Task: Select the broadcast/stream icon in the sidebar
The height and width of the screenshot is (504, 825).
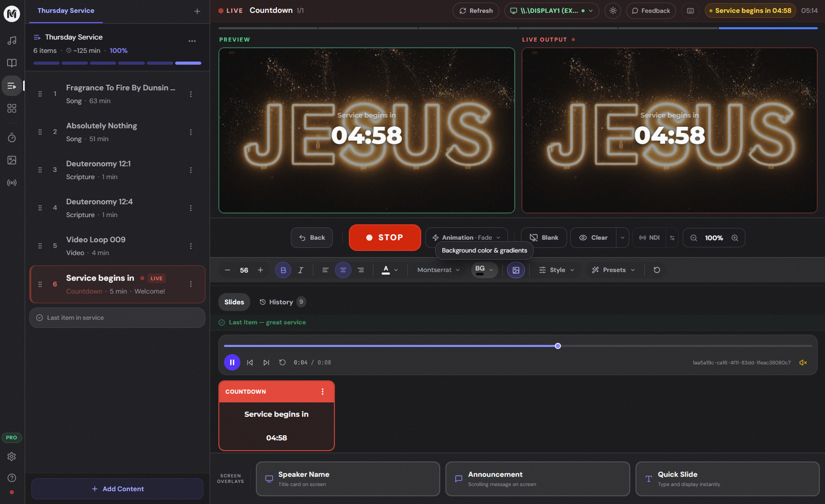Action: 12,182
